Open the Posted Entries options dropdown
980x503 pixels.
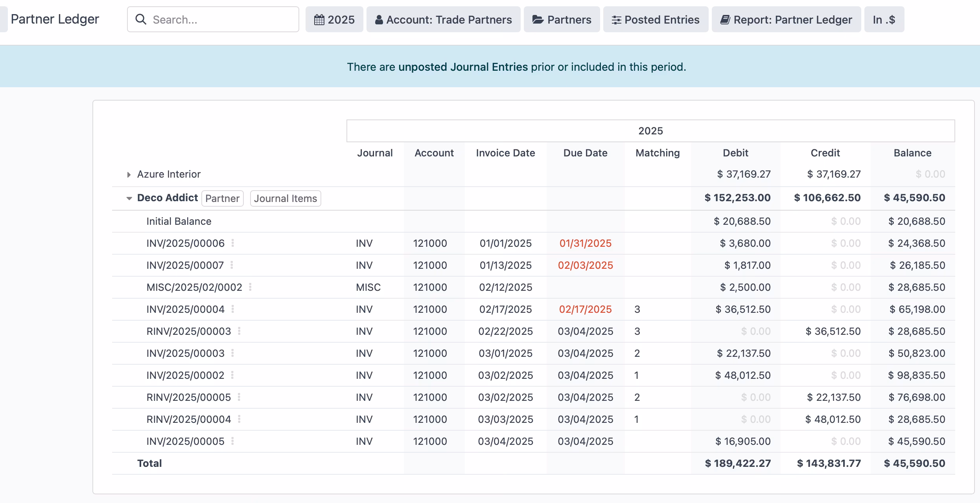click(x=656, y=19)
